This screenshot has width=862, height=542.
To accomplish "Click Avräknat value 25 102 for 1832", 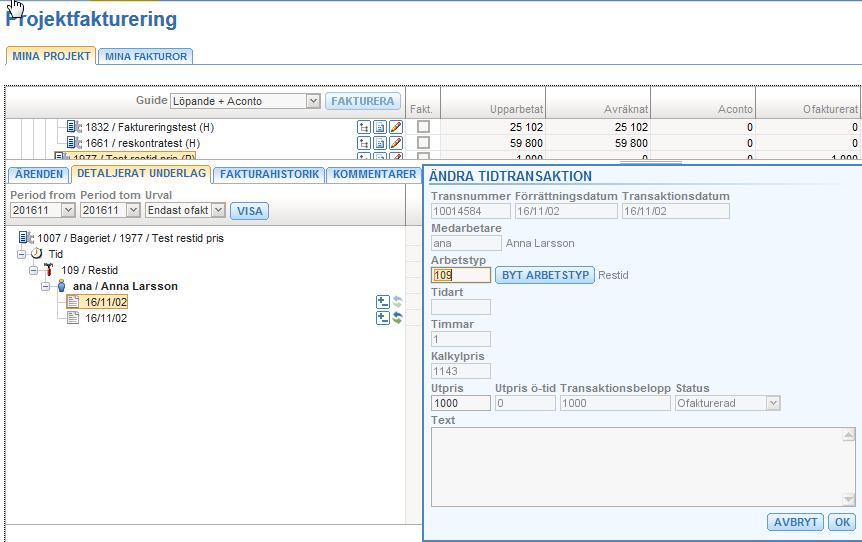I will 631,127.
